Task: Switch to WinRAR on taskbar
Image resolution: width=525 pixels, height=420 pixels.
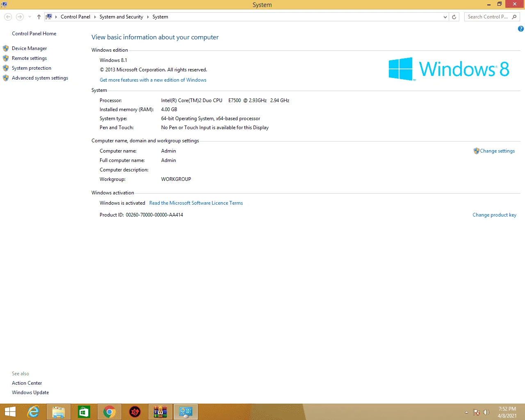Action: tap(160, 412)
